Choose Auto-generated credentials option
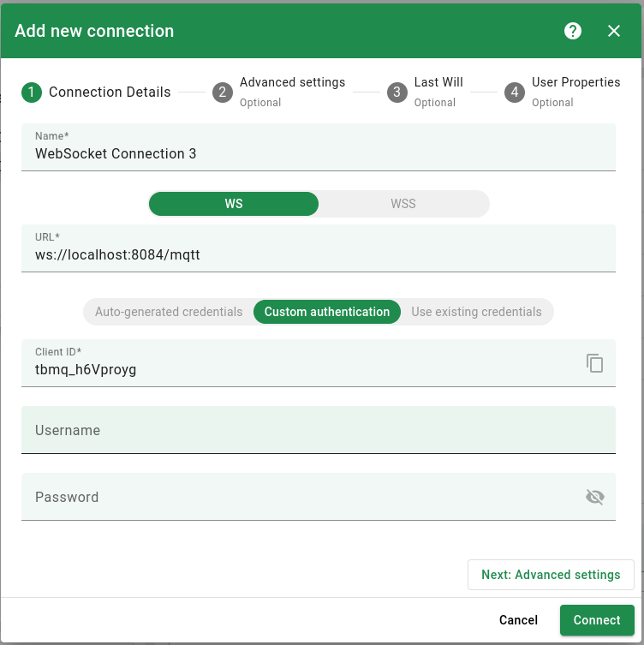The image size is (644, 645). tap(169, 312)
